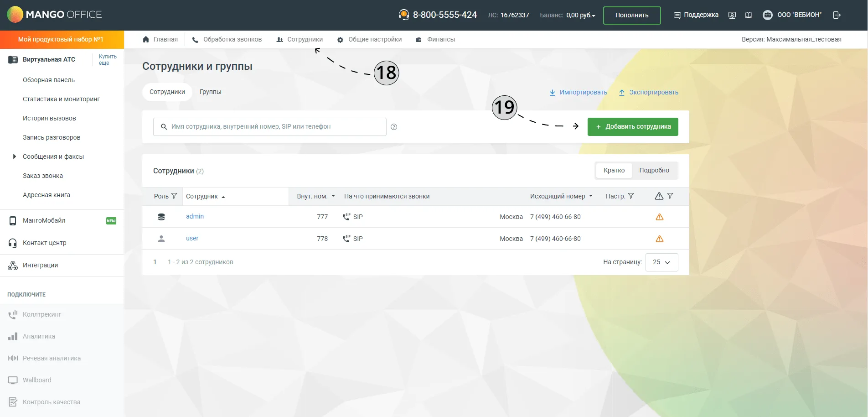Click warning triangle icon in user row

click(659, 239)
